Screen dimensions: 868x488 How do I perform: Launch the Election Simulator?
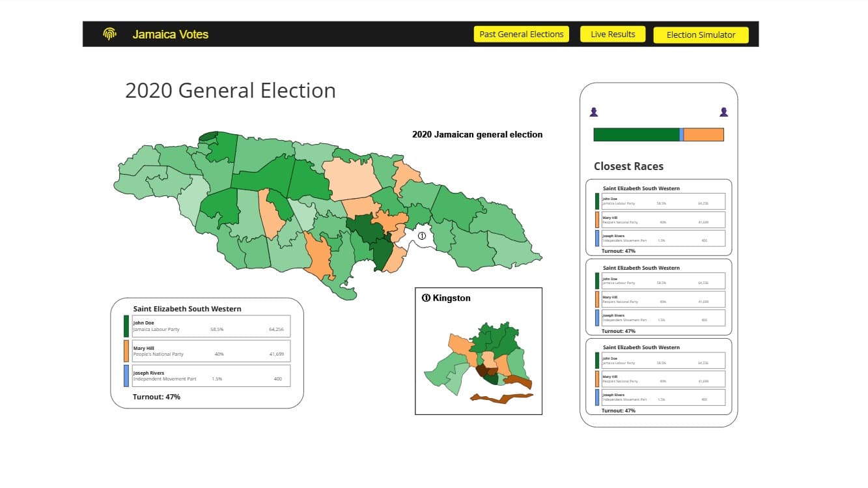pos(701,35)
